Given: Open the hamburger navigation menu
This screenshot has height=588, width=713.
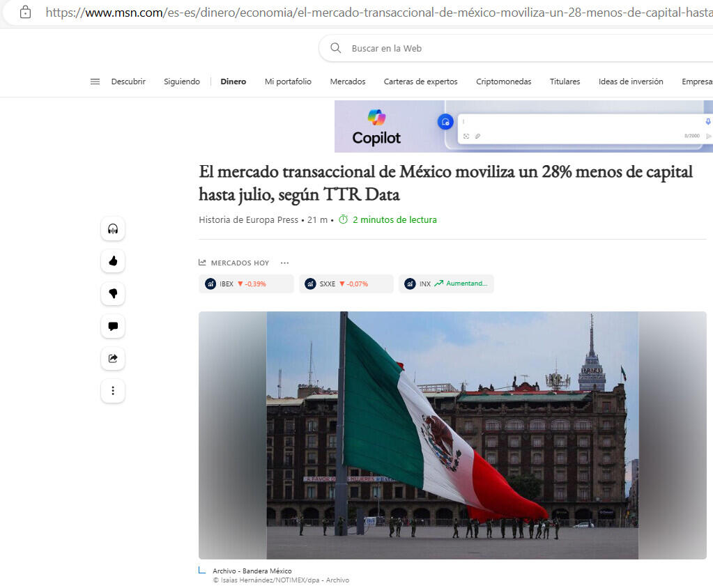Looking at the screenshot, I should [x=95, y=82].
